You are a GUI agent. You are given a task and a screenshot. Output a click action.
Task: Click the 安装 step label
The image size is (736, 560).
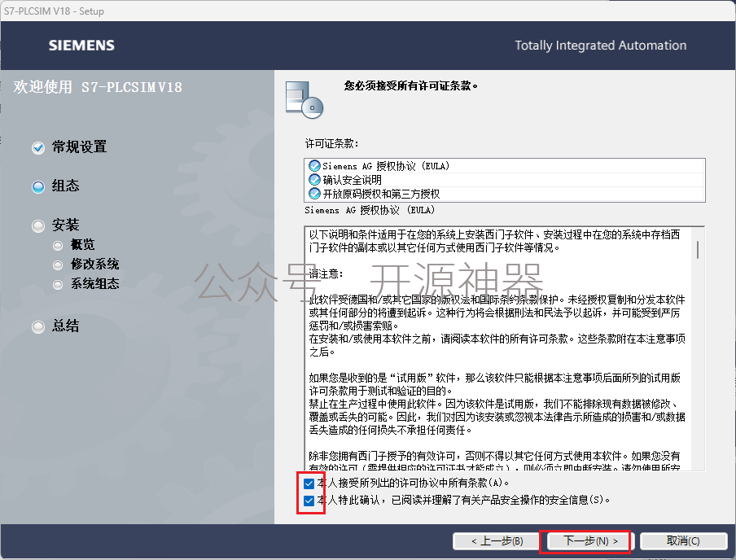click(65, 225)
